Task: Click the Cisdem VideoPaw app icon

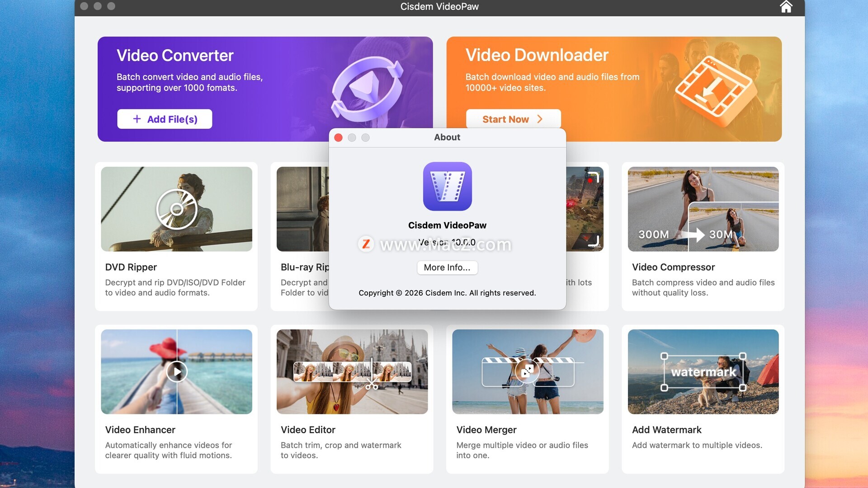Action: pyautogui.click(x=447, y=187)
